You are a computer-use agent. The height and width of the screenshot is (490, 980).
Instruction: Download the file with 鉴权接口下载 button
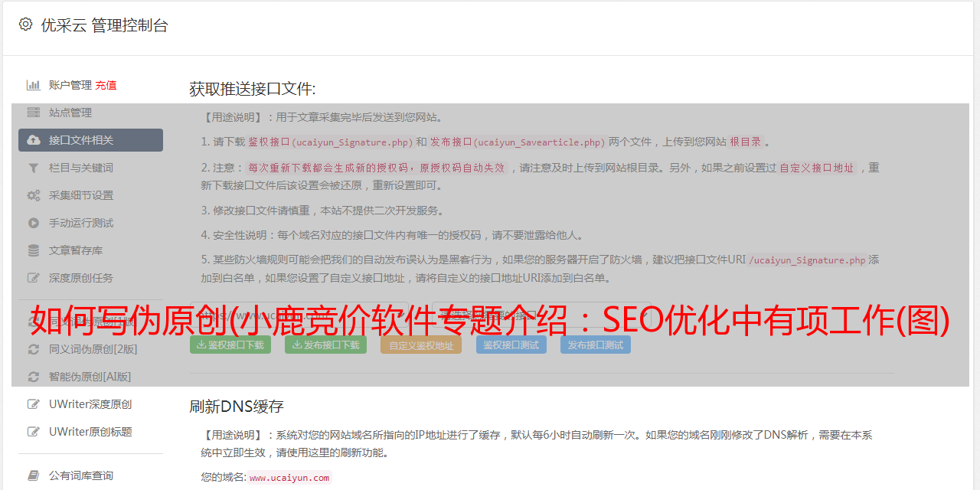click(230, 345)
